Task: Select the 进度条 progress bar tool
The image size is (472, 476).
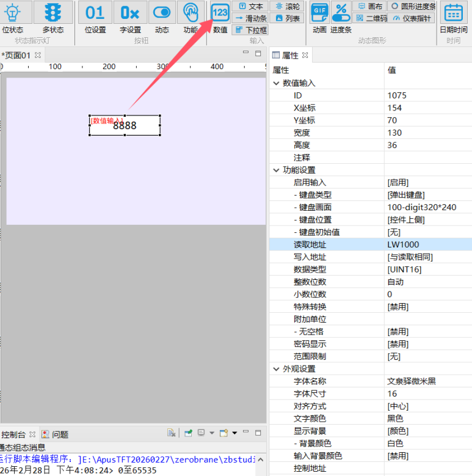Action: pyautogui.click(x=341, y=16)
